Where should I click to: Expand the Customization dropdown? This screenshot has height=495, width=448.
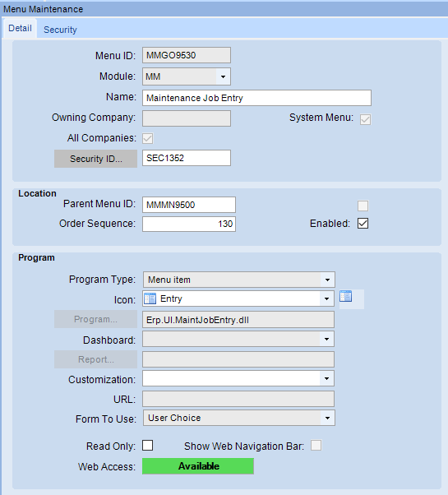click(x=326, y=378)
